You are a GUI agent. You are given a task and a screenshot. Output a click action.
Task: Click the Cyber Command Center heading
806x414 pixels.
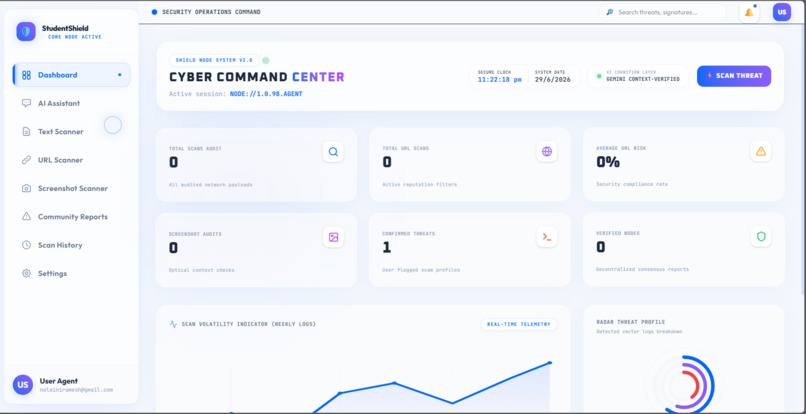[257, 77]
